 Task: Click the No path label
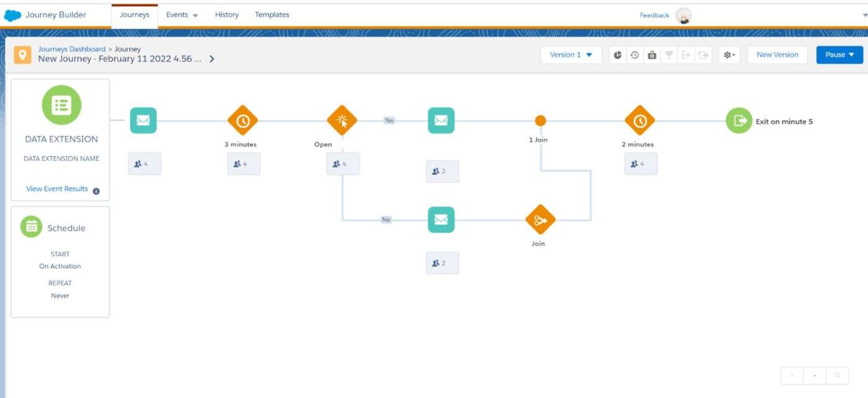386,219
